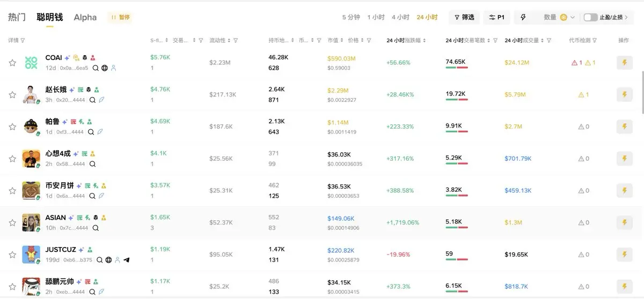Select the 24 小时 timeframe
The image size is (644, 299).
427,17
